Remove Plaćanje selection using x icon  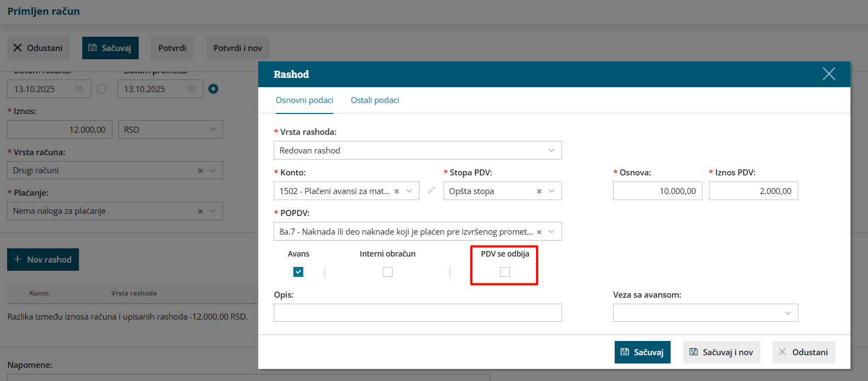(200, 211)
